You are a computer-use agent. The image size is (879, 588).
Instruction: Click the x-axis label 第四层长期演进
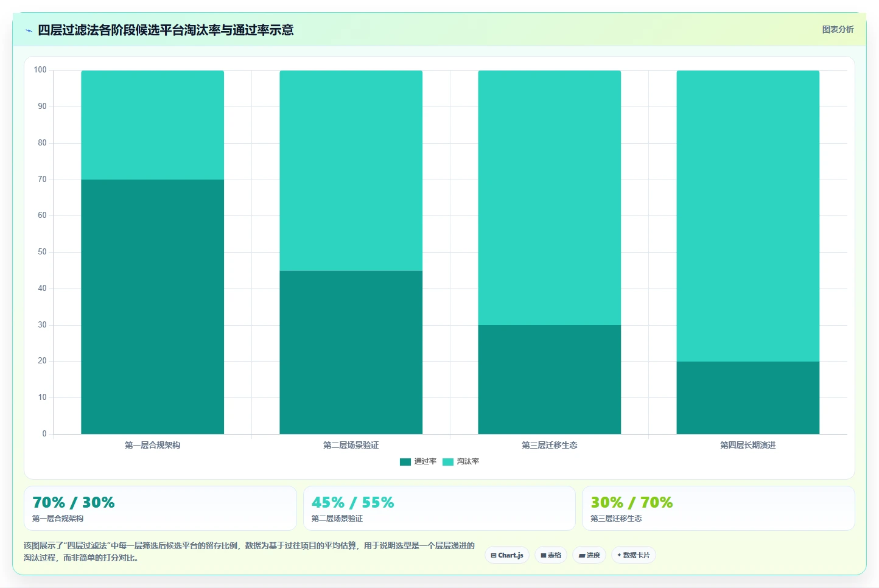point(748,445)
